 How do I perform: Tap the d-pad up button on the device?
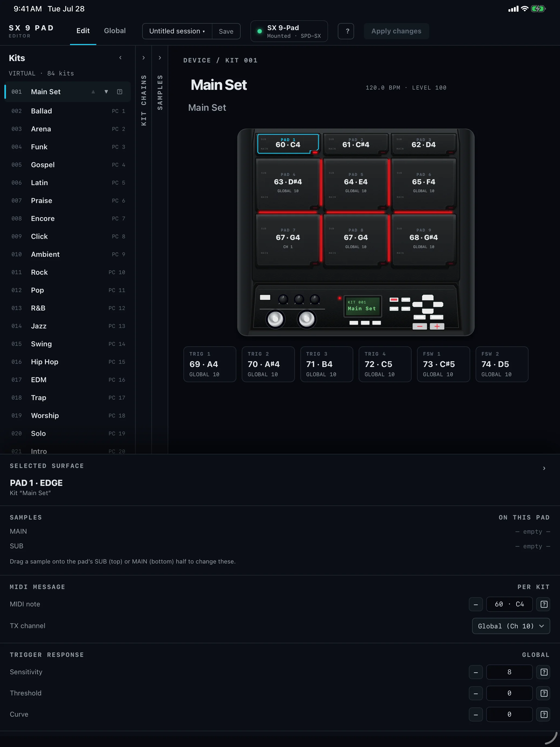tap(428, 297)
